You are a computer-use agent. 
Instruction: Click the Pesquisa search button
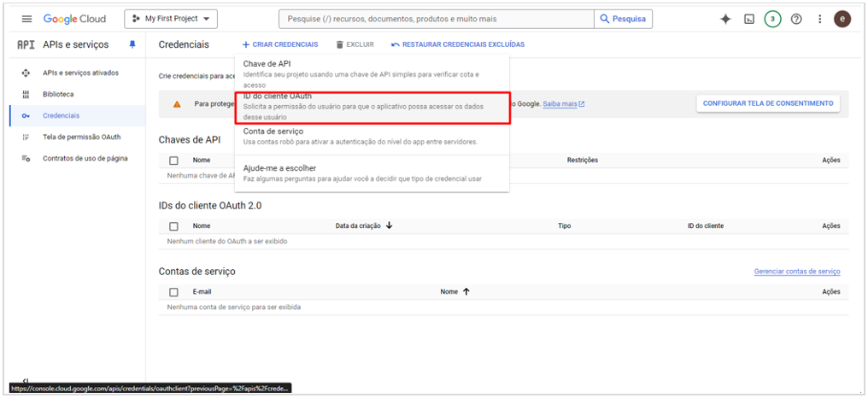click(624, 19)
